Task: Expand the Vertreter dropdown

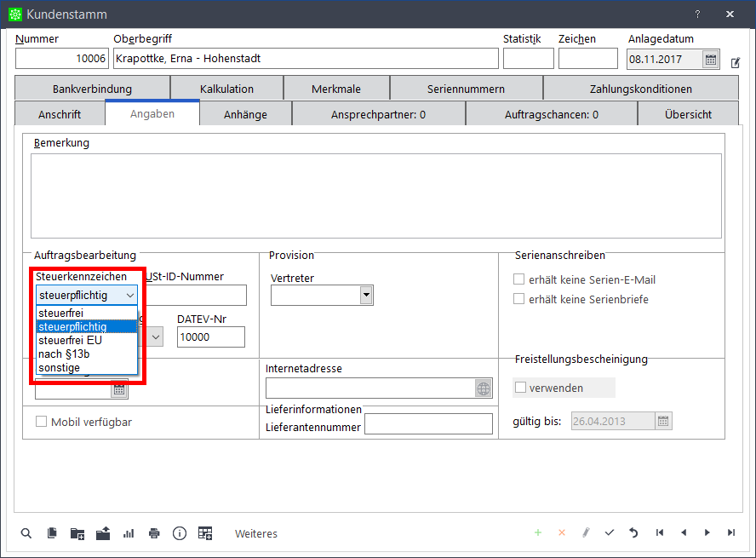Action: click(366, 295)
